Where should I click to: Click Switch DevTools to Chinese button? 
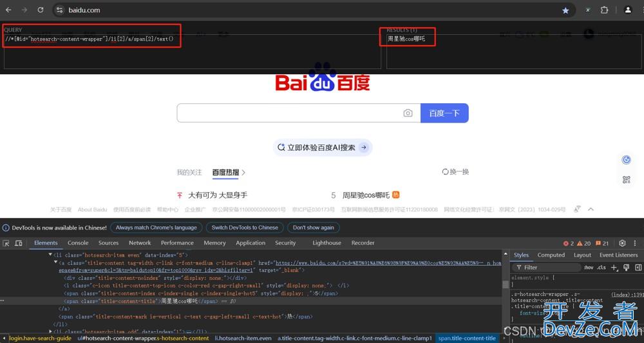245,228
